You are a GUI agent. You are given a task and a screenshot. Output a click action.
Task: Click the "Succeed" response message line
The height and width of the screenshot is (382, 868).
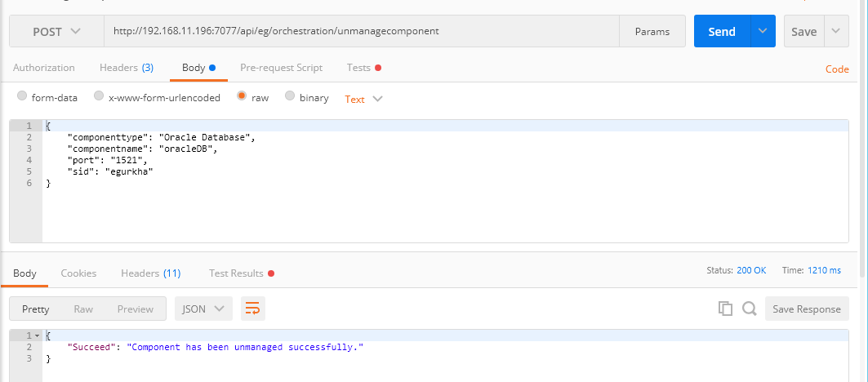pyautogui.click(x=216, y=347)
